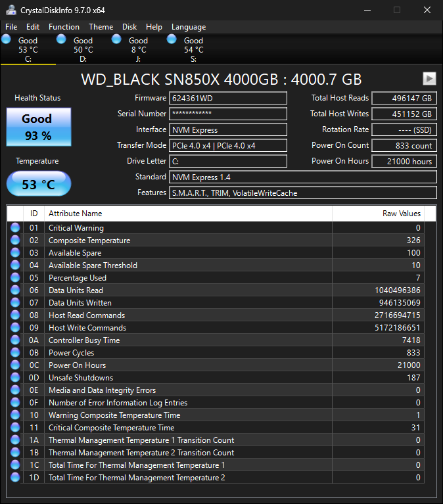Click the masked Serial Number field
This screenshot has height=504, width=443.
(228, 114)
